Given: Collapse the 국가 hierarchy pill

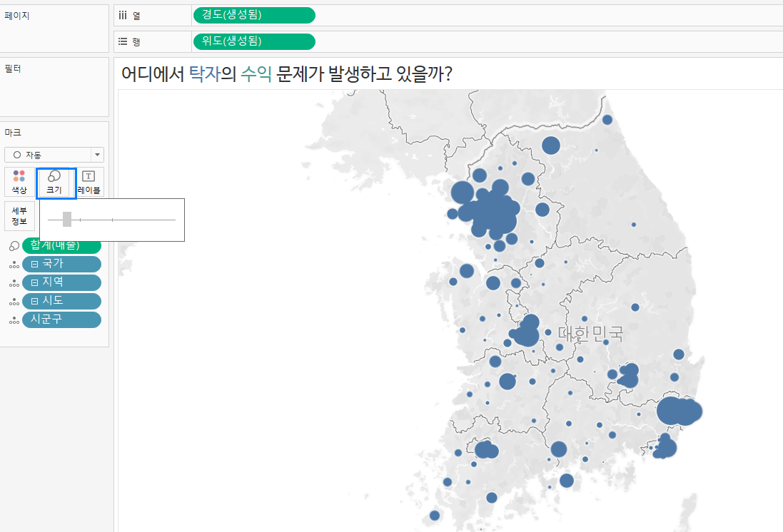Looking at the screenshot, I should pos(35,264).
